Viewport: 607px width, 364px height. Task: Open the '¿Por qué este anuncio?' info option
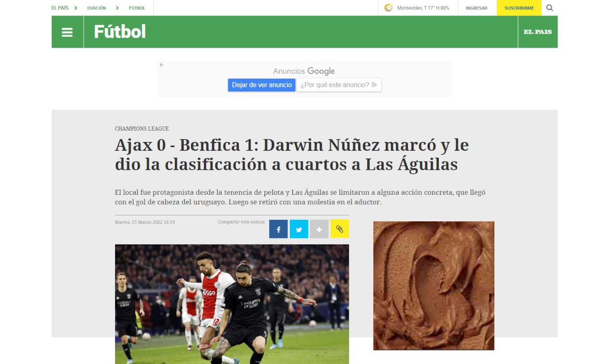coord(339,85)
